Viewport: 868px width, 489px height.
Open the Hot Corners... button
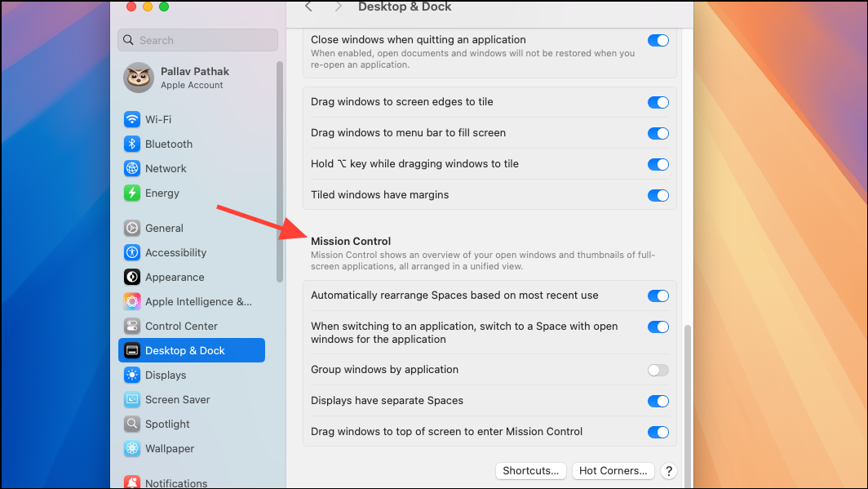coord(613,471)
